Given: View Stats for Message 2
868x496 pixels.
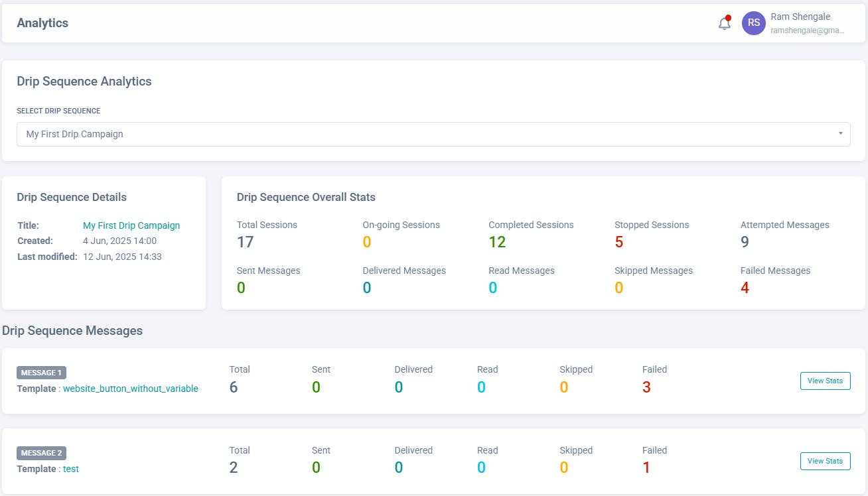Looking at the screenshot, I should point(825,461).
